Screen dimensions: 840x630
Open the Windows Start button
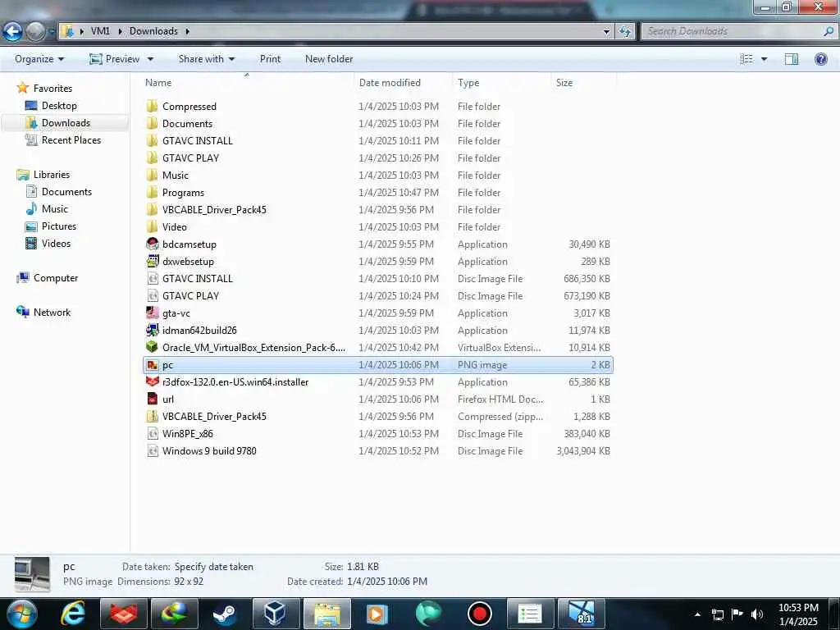click(x=21, y=614)
